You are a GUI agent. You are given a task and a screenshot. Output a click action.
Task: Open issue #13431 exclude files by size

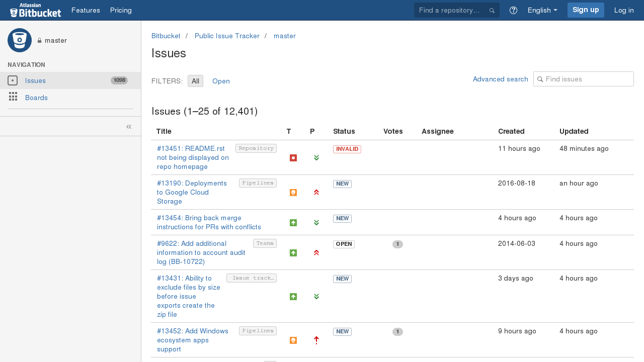[189, 296]
